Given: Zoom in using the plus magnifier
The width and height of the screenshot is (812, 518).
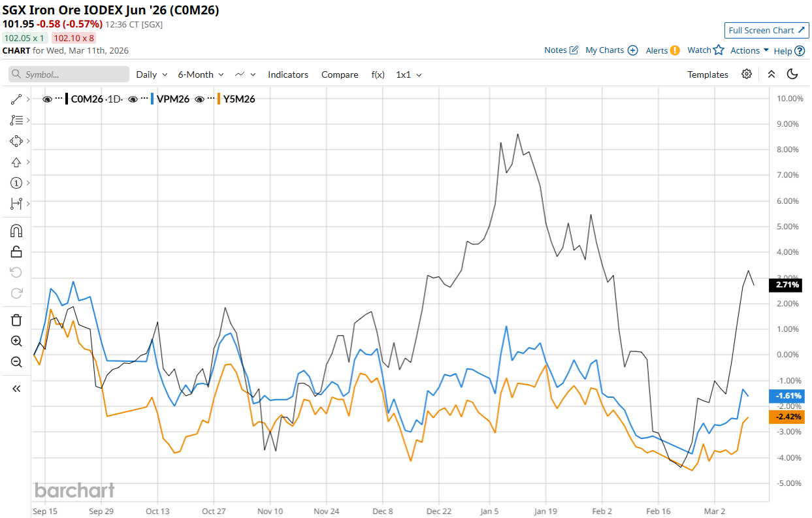Looking at the screenshot, I should click(x=16, y=341).
